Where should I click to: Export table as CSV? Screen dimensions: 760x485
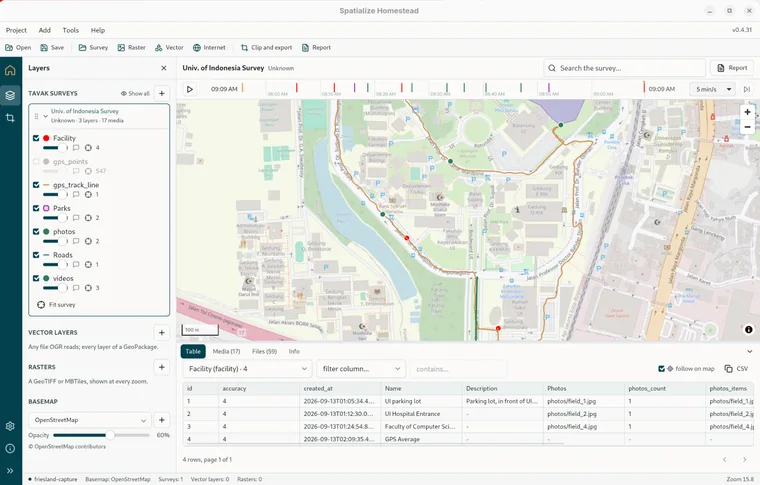pos(737,369)
